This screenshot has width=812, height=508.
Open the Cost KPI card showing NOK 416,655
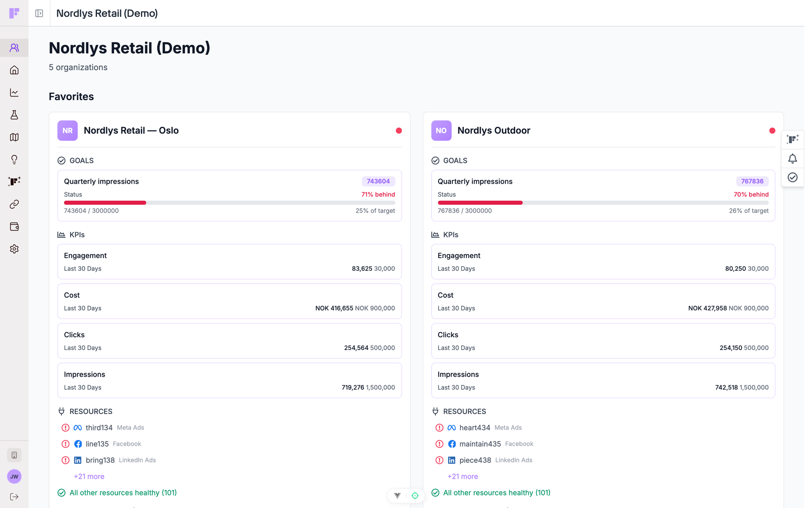click(x=229, y=301)
